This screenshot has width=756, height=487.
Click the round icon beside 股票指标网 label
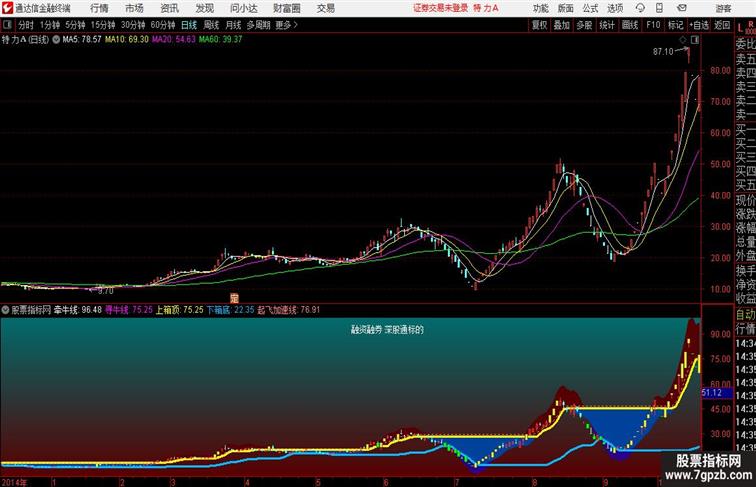(x=5, y=310)
